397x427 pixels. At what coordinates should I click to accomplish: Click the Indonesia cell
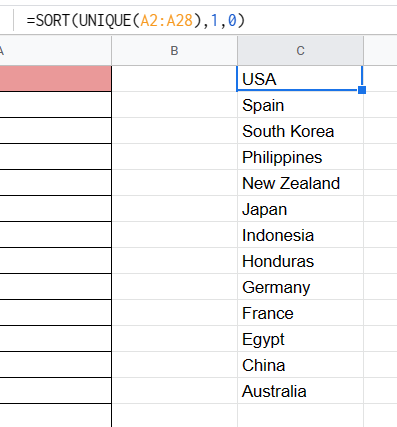tap(300, 235)
